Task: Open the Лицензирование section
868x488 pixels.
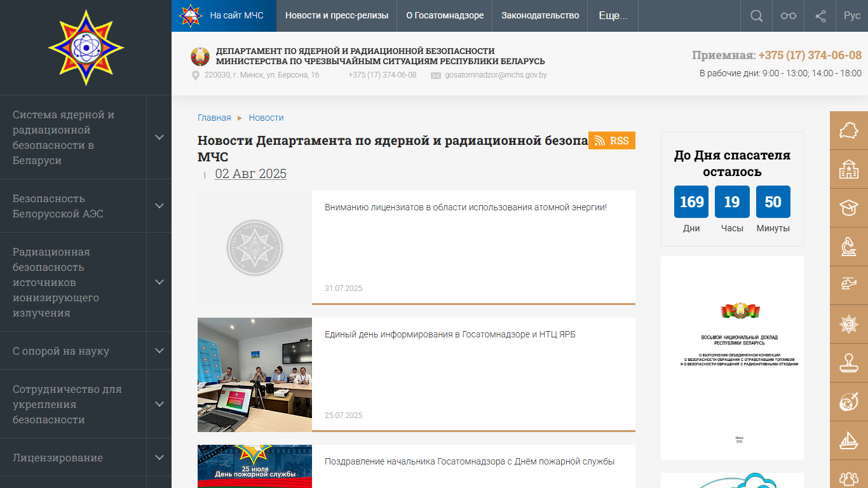Action: (x=73, y=457)
